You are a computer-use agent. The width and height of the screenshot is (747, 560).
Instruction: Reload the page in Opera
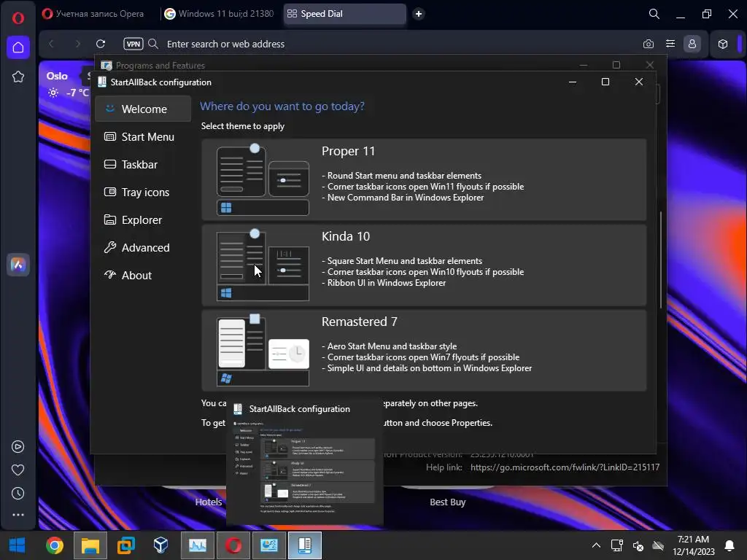point(101,44)
